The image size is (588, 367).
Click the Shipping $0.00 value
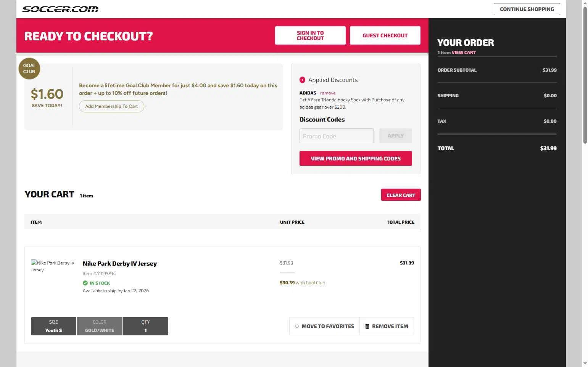click(550, 96)
